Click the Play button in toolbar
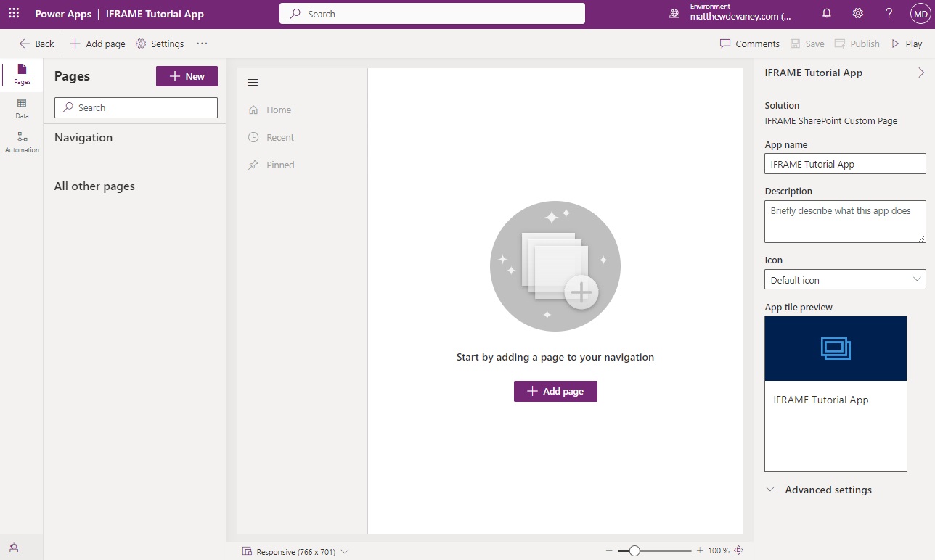Screen dimensions: 935x560 click(x=907, y=44)
